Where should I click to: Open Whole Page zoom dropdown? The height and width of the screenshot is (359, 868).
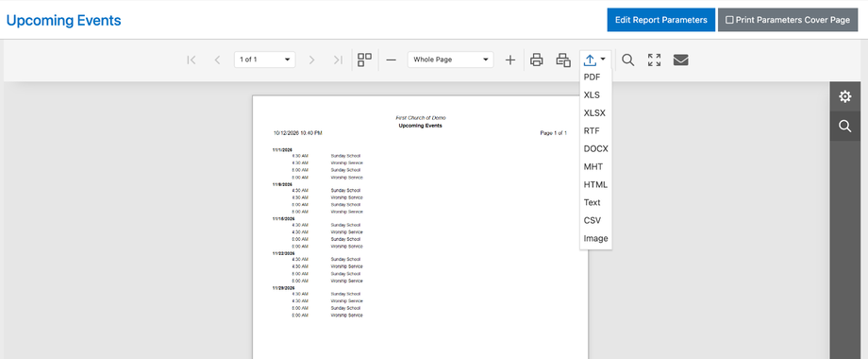tap(451, 60)
